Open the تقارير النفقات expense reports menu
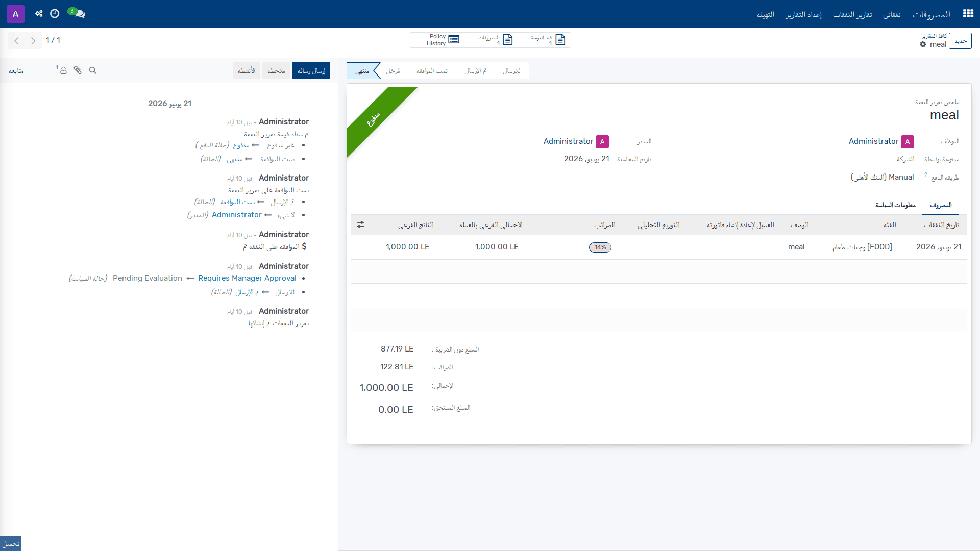The width and height of the screenshot is (980, 551). click(852, 14)
